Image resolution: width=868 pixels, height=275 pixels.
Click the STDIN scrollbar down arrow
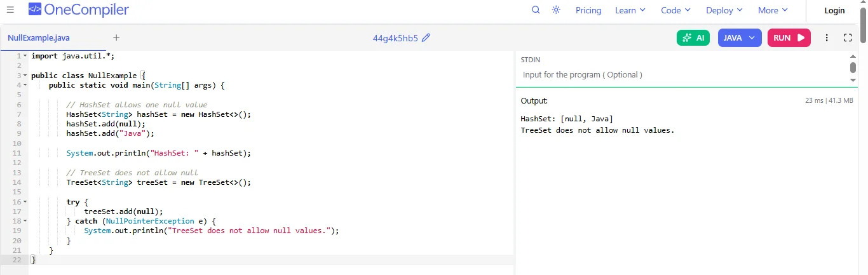pos(853,80)
